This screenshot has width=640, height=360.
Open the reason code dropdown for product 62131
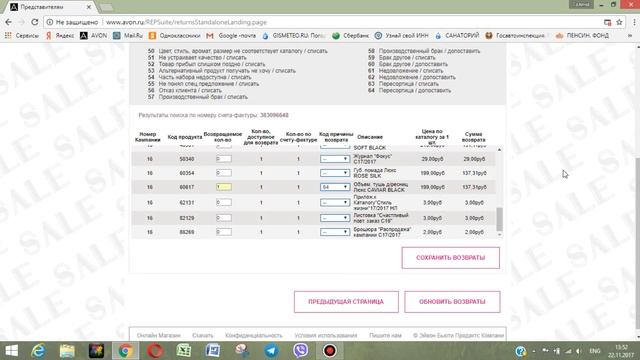(335, 202)
